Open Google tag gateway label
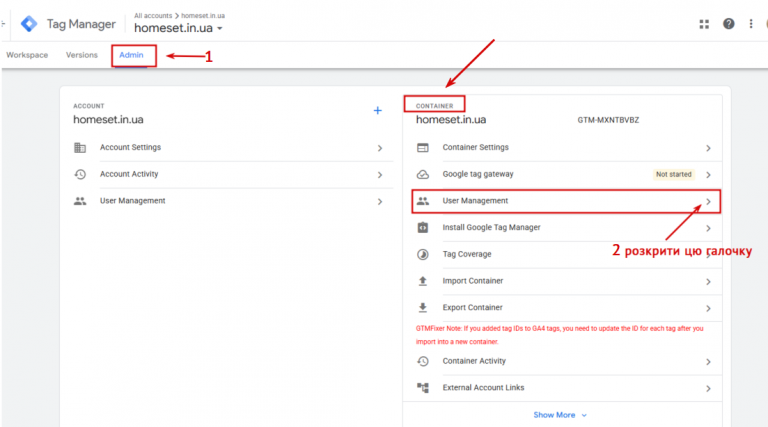This screenshot has width=768, height=427. [x=478, y=174]
